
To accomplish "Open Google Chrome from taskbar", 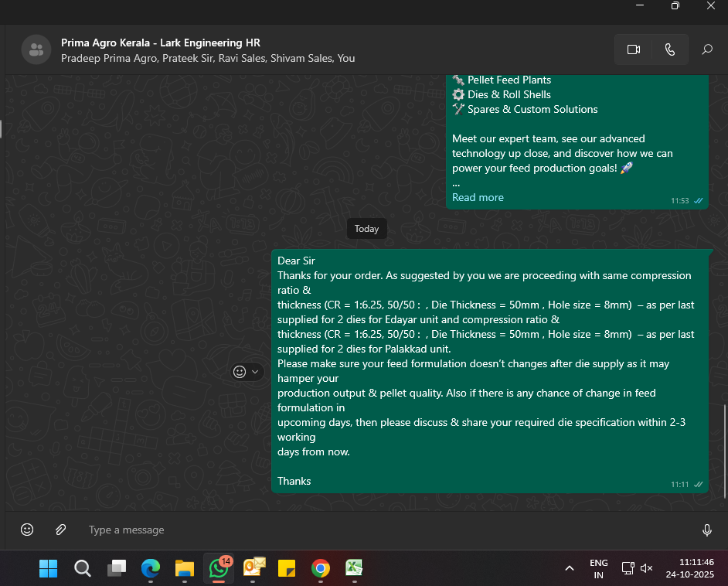I will [x=320, y=568].
